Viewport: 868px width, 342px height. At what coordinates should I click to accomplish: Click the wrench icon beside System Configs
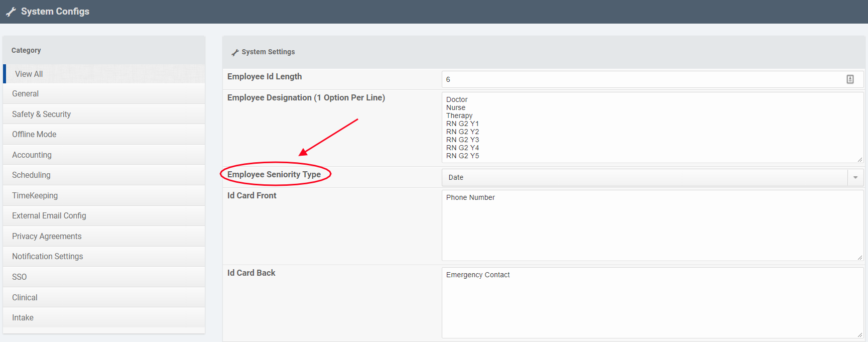click(x=11, y=12)
